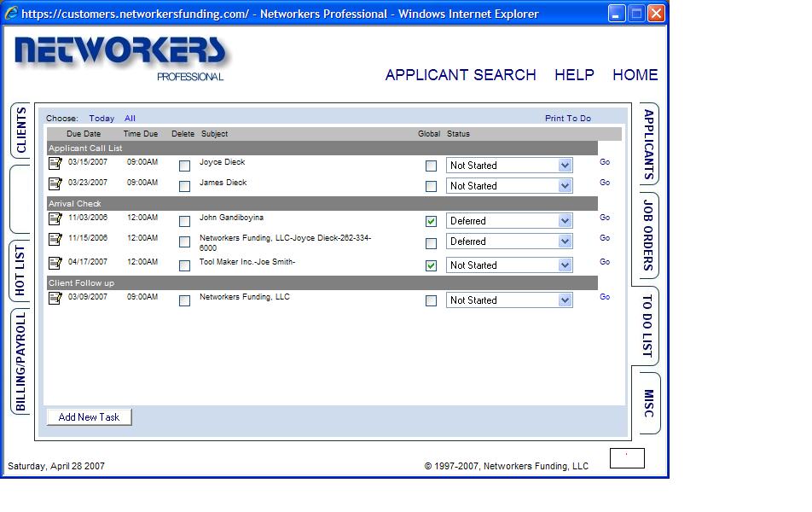812x512 pixels.
Task: Click Go for Joyce Dieck row
Action: coord(605,162)
